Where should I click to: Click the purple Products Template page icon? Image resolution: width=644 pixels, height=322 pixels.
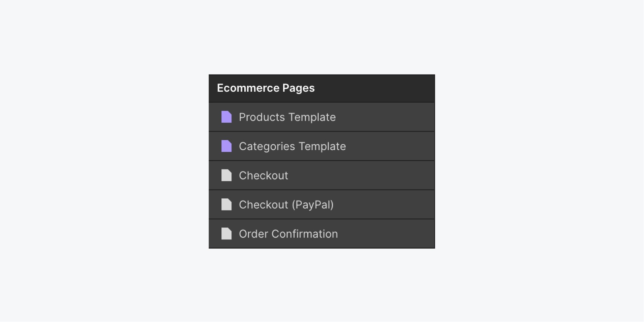click(227, 117)
